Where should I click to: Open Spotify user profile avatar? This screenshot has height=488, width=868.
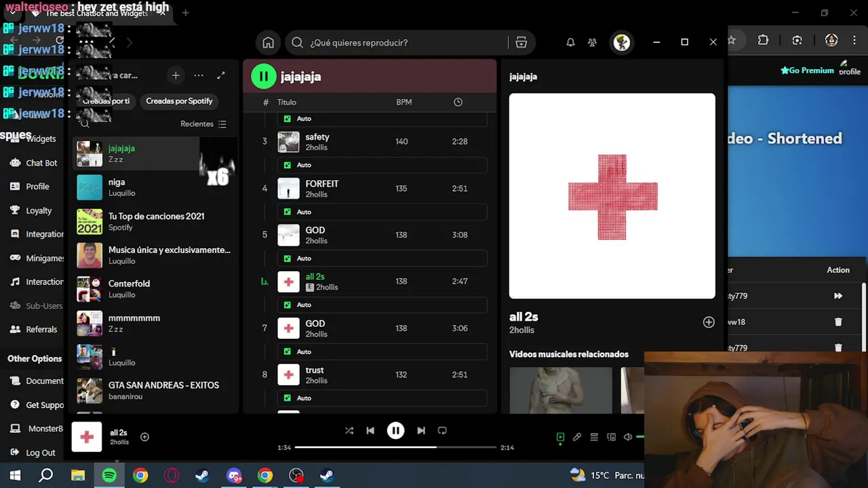point(621,43)
